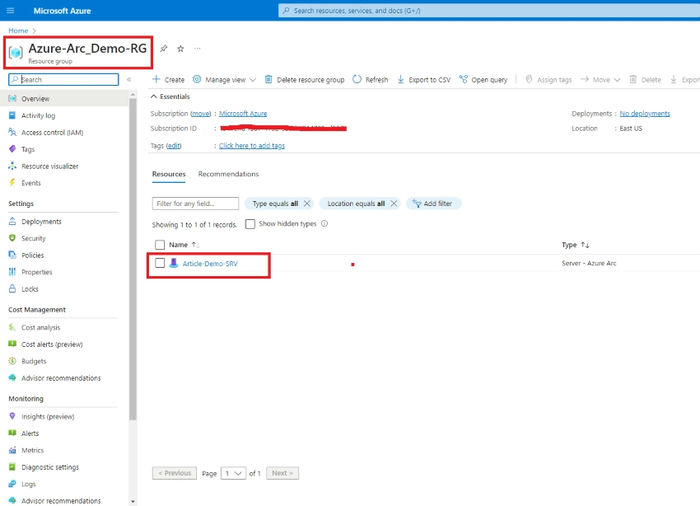
Task: Sort resources by Name column
Action: (184, 245)
